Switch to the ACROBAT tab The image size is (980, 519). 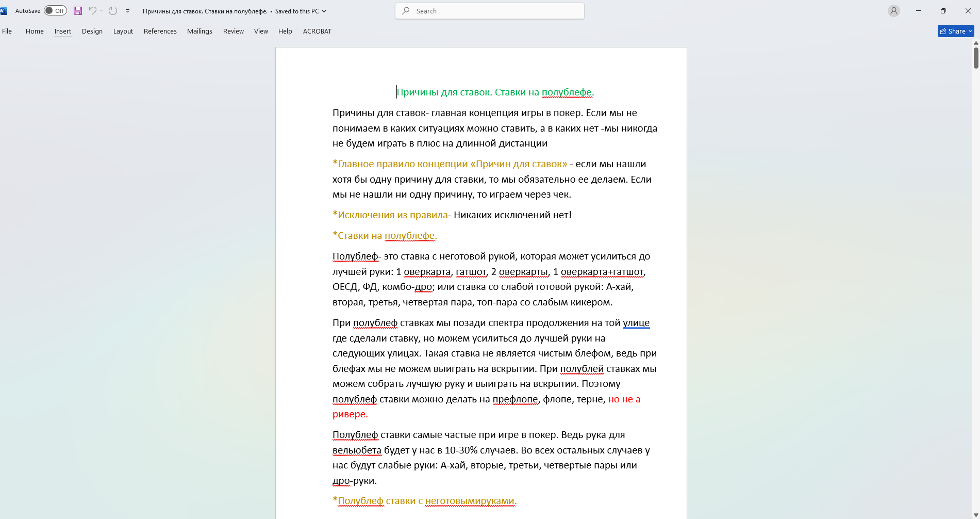pos(317,31)
